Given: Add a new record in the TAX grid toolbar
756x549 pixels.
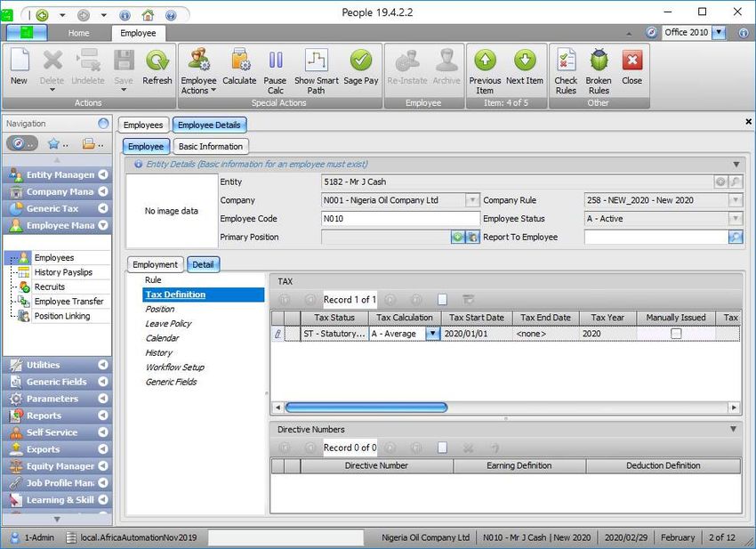Looking at the screenshot, I should click(442, 300).
